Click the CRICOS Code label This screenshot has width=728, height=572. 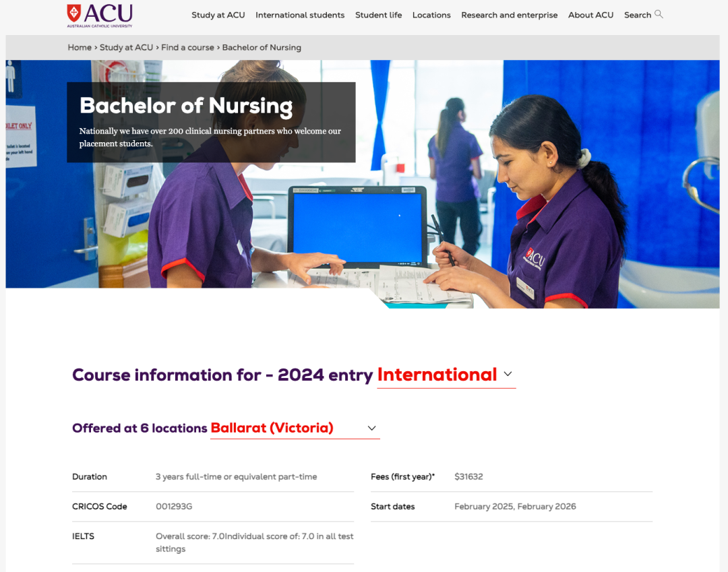click(x=99, y=507)
